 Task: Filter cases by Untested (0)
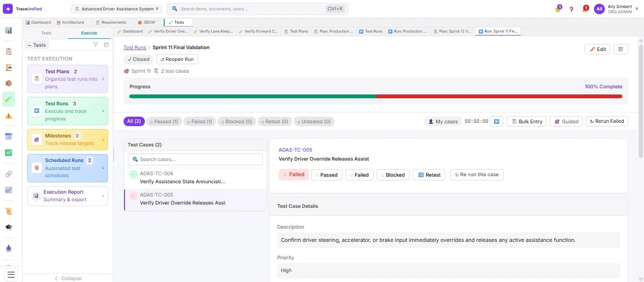314,121
